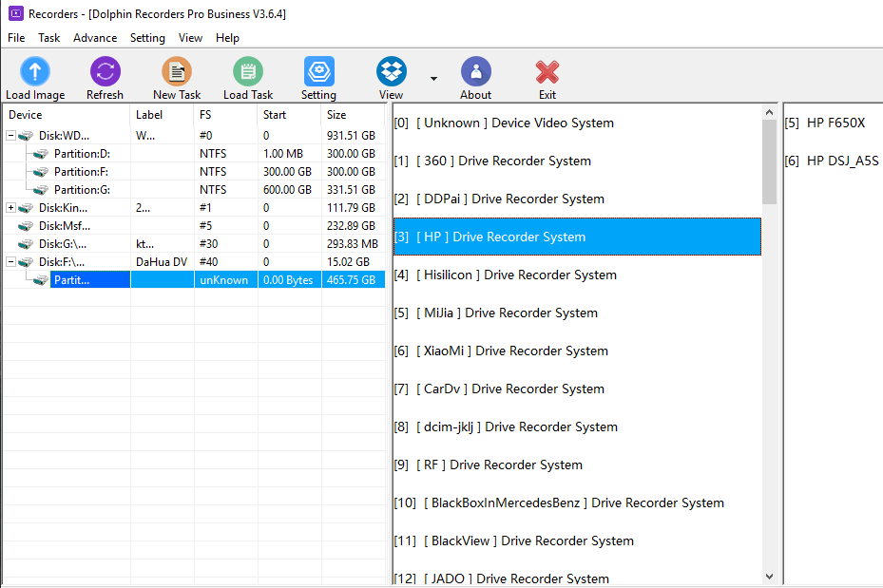Collapse the Disk:WD tree node

tap(10, 135)
